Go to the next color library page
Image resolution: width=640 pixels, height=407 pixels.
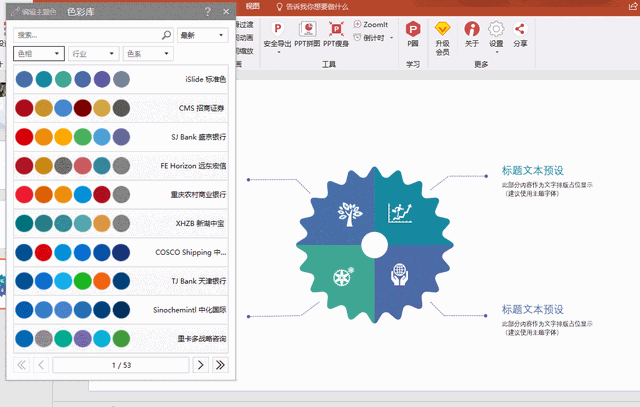[200, 365]
